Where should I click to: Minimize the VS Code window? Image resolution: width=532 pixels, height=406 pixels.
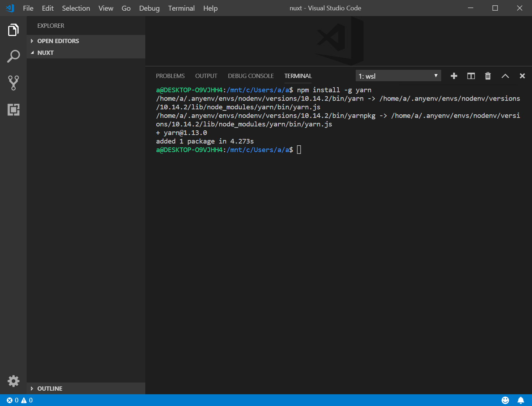470,8
